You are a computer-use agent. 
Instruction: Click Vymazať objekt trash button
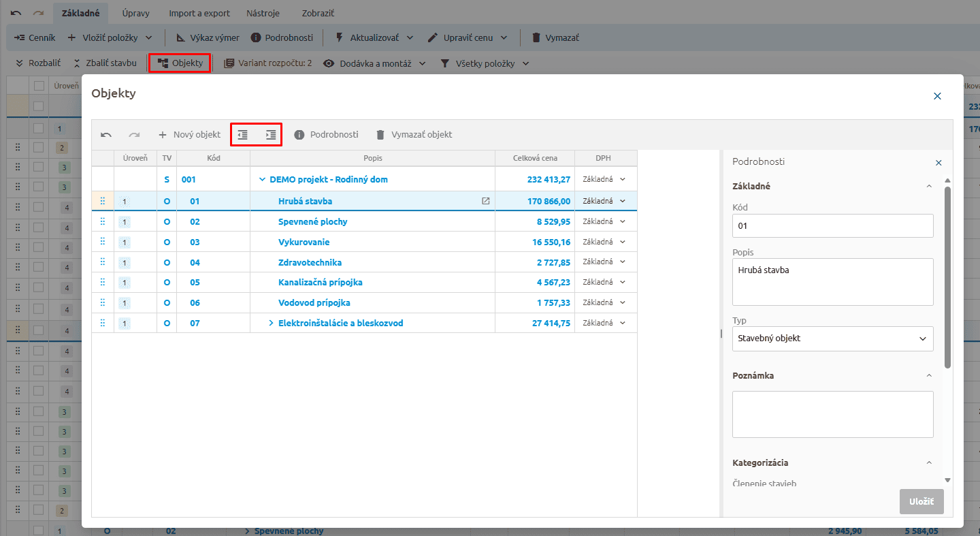[x=414, y=135]
